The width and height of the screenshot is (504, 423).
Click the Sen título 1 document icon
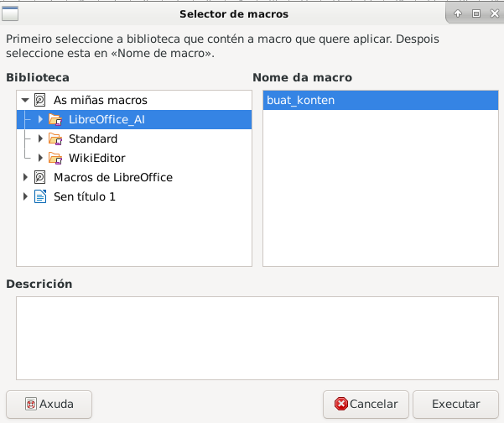[x=40, y=196]
